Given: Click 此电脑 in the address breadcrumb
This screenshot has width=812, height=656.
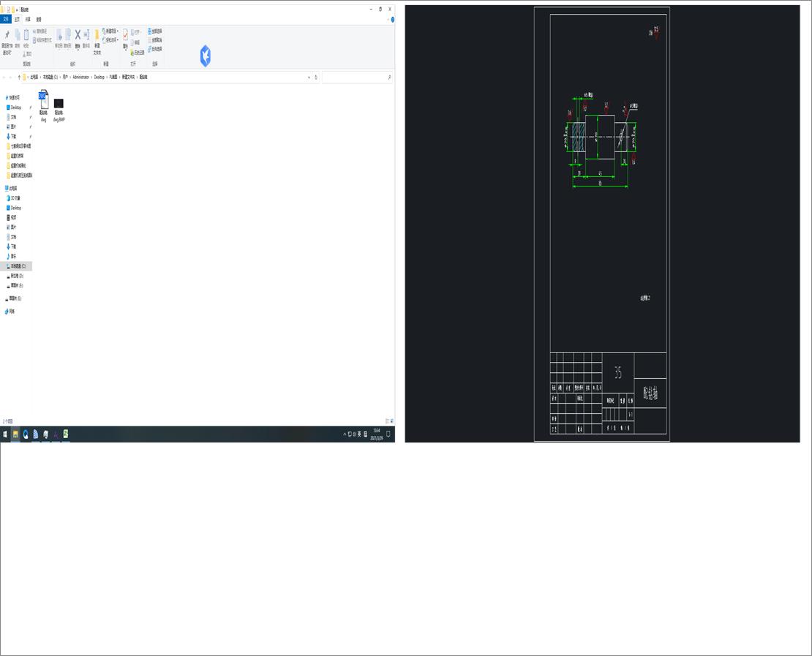Looking at the screenshot, I should tap(34, 77).
